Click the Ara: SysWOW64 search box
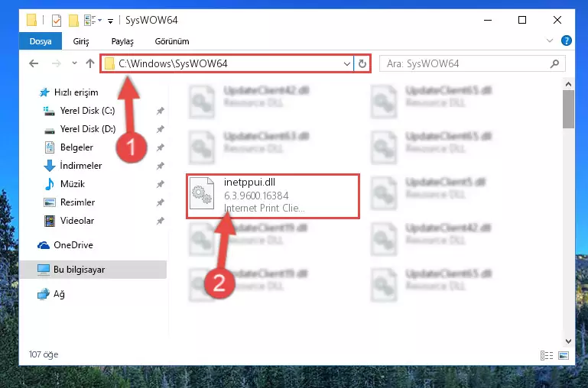This screenshot has height=388, width=588. click(472, 63)
